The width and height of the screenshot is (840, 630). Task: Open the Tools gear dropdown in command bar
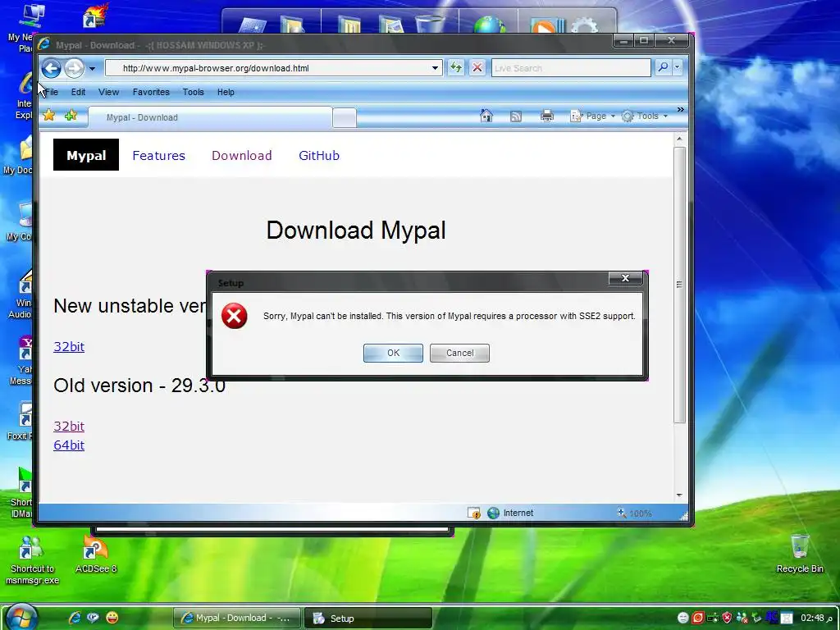pos(645,116)
